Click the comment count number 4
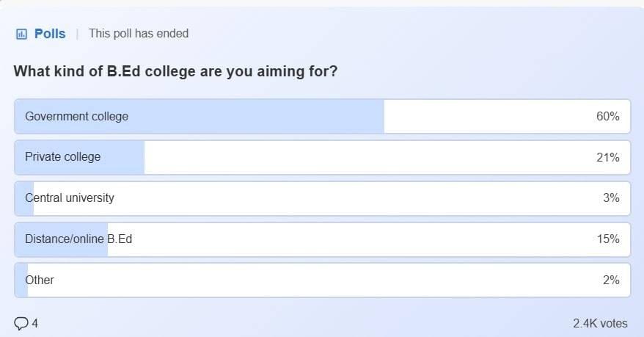The width and height of the screenshot is (644, 337). point(35,323)
